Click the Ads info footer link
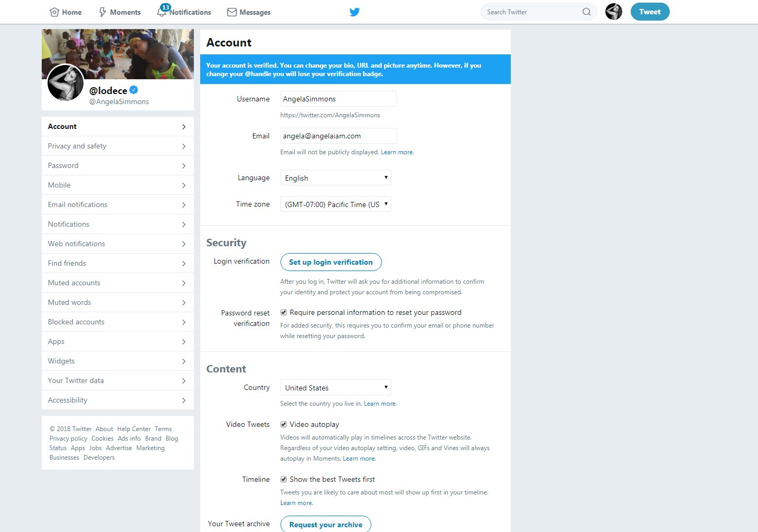 pos(129,438)
